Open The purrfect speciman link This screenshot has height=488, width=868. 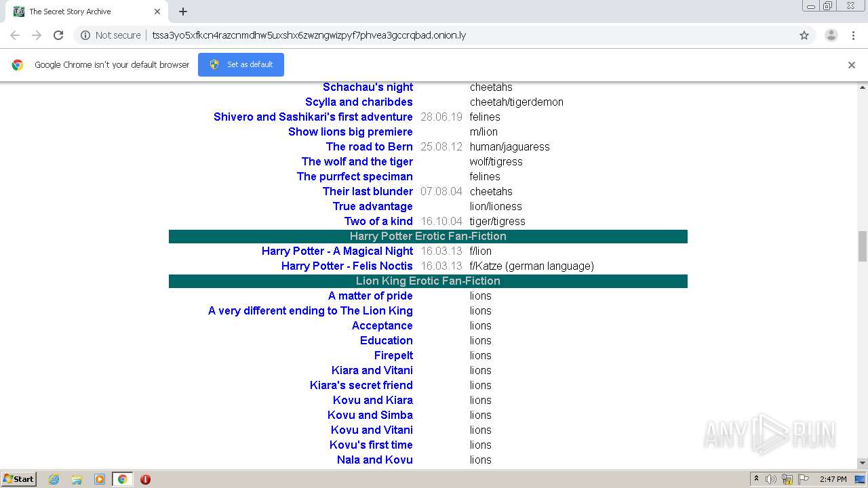click(x=355, y=176)
